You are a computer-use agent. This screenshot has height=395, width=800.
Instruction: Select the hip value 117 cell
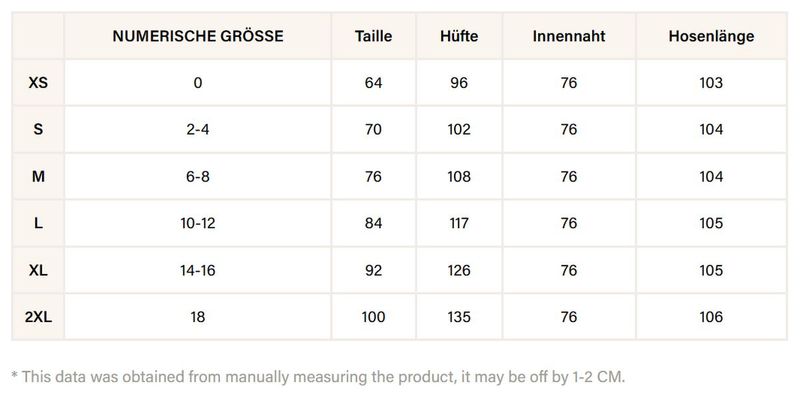459,223
